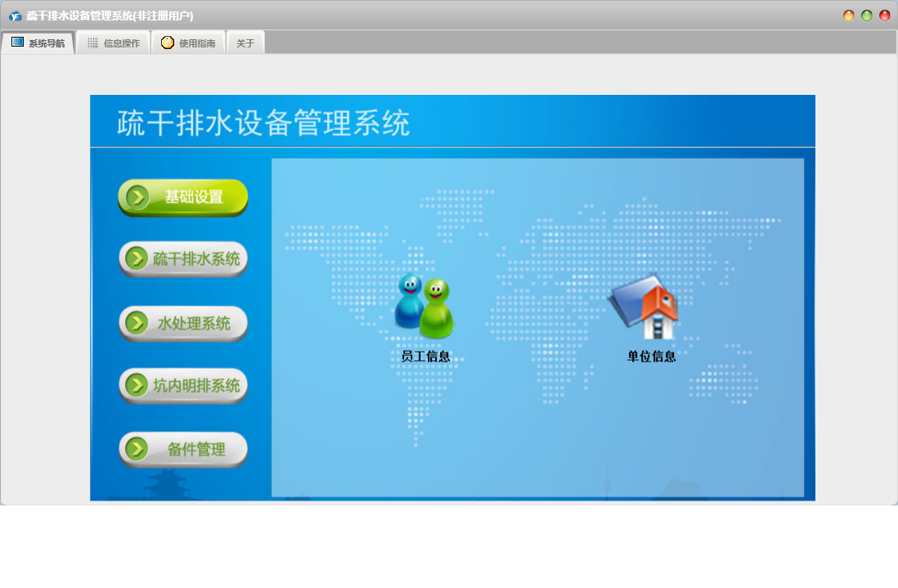
Task: Open the 关于 tab
Action: 245,43
